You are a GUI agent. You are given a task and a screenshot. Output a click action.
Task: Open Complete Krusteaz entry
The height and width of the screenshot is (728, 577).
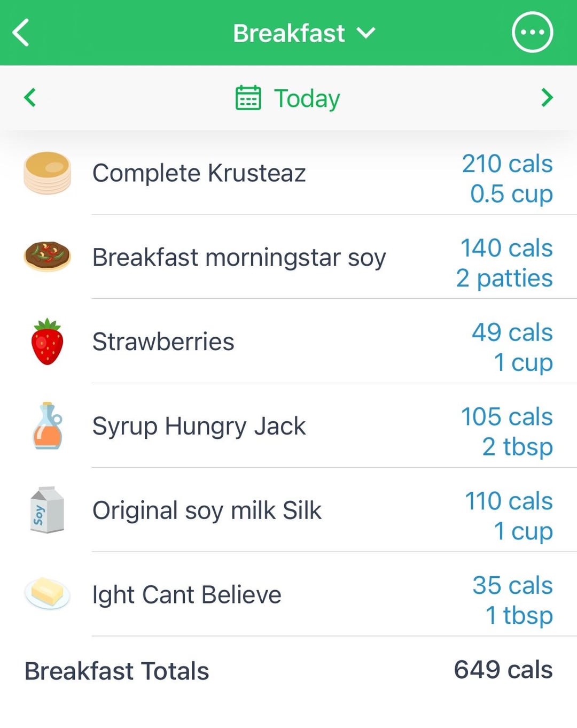[288, 173]
